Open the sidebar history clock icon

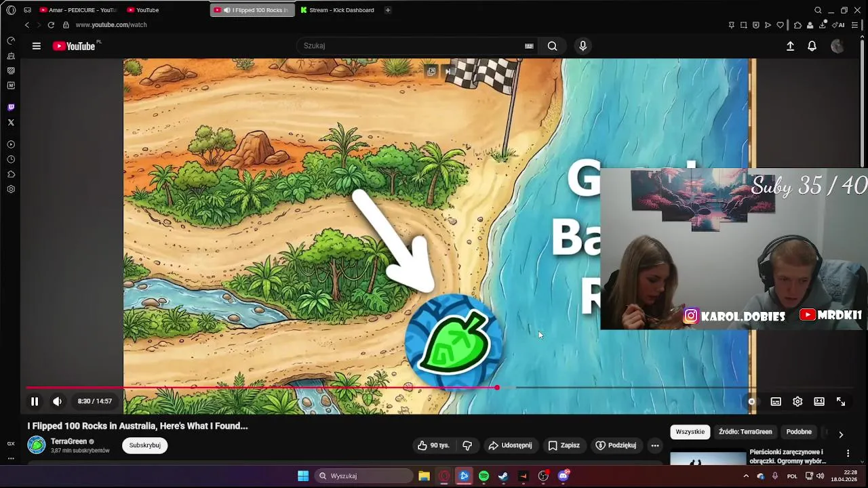point(11,159)
